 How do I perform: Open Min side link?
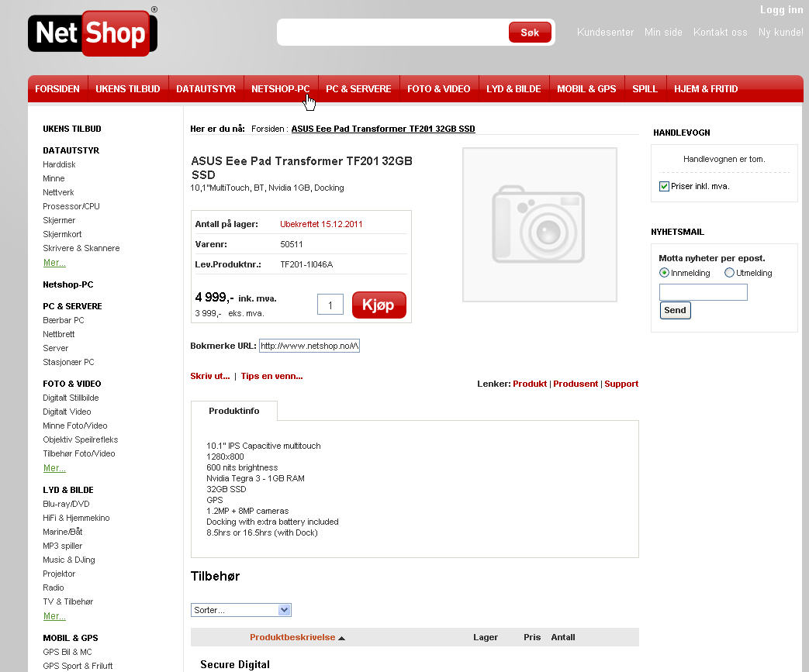663,32
